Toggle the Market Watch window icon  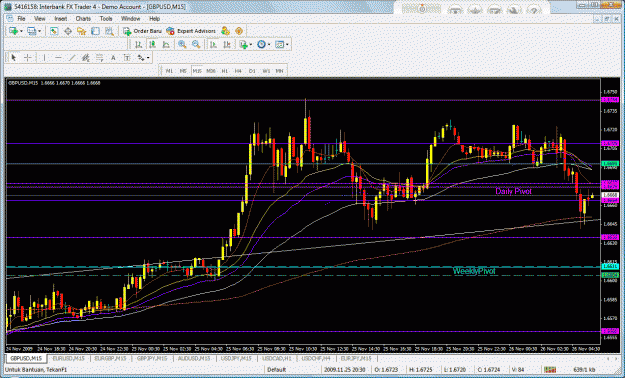click(54, 31)
